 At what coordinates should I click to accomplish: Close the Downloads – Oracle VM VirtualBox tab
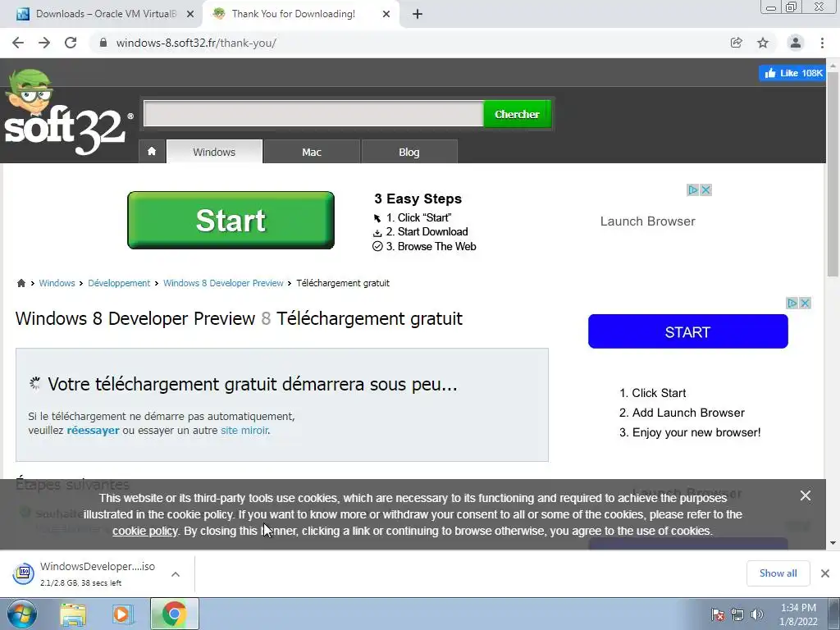pyautogui.click(x=190, y=14)
